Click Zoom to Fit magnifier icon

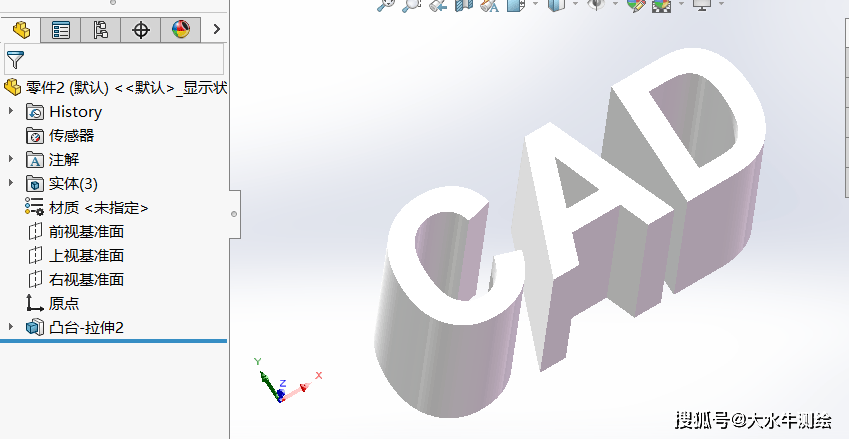(385, 4)
